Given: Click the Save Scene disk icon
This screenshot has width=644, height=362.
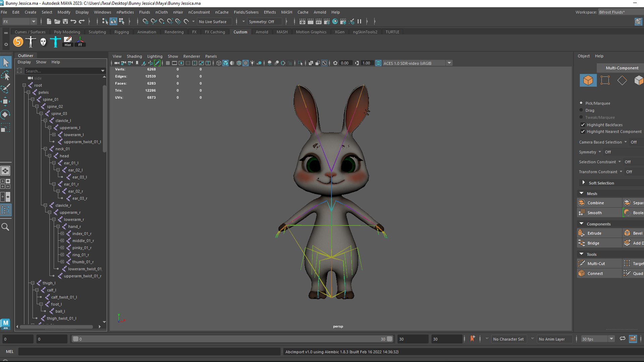Looking at the screenshot, I should (65, 21).
